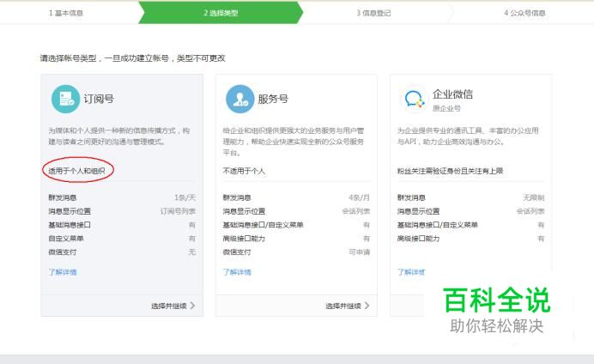The width and height of the screenshot is (594, 364).
Task: Click 消息显示位置 row in 订阅号 card
Action: (122, 211)
